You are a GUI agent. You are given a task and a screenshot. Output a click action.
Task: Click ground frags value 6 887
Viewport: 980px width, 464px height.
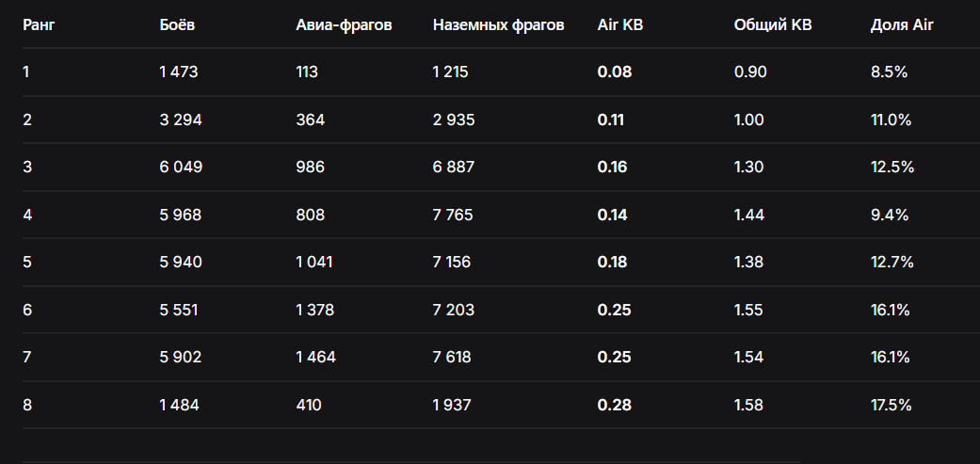tap(453, 167)
